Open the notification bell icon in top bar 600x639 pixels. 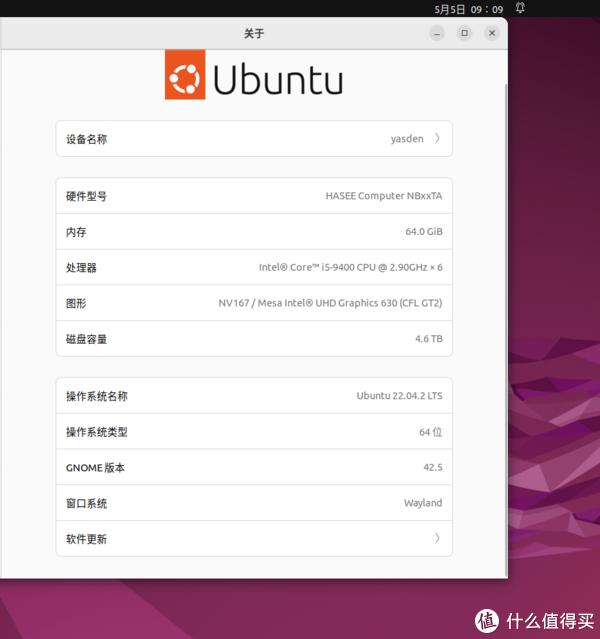[x=520, y=8]
